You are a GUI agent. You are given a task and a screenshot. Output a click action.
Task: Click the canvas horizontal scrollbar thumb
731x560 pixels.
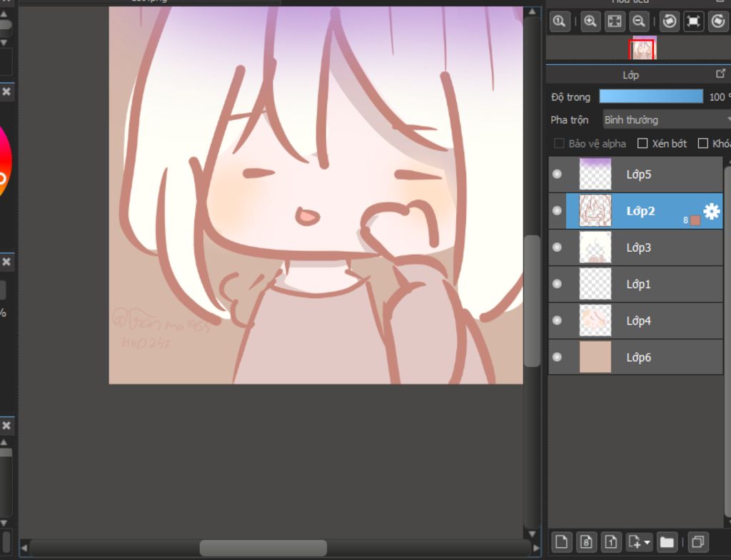(x=263, y=548)
